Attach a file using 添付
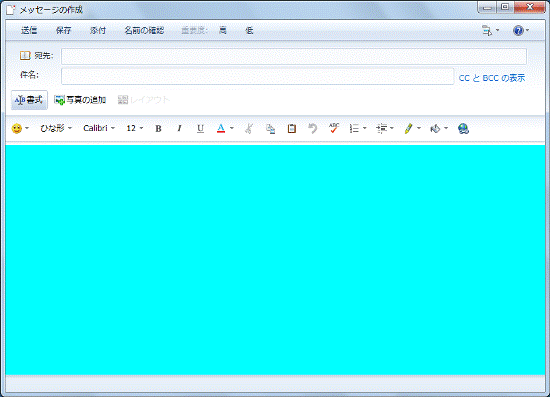Viewport: 550px width, 397px height. 98,31
